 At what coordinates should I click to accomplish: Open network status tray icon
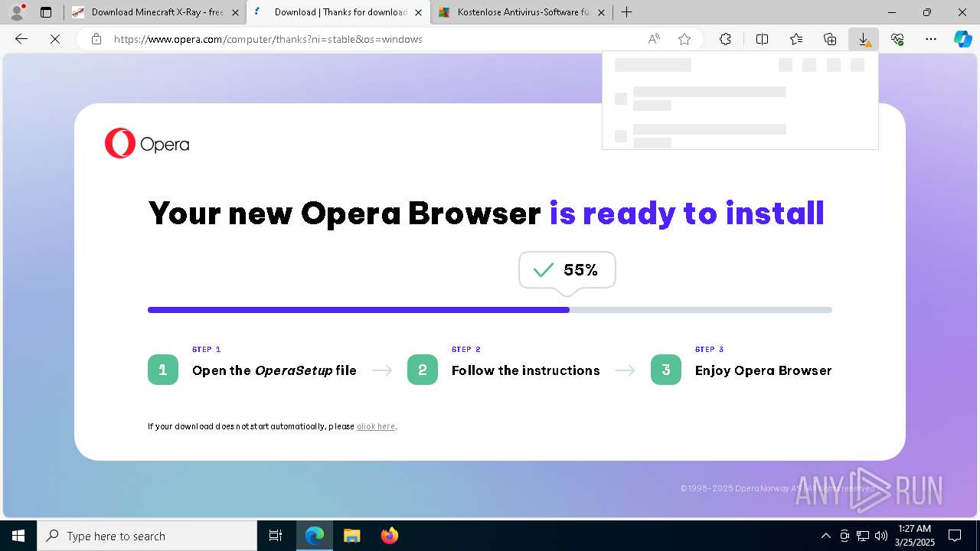coord(863,536)
